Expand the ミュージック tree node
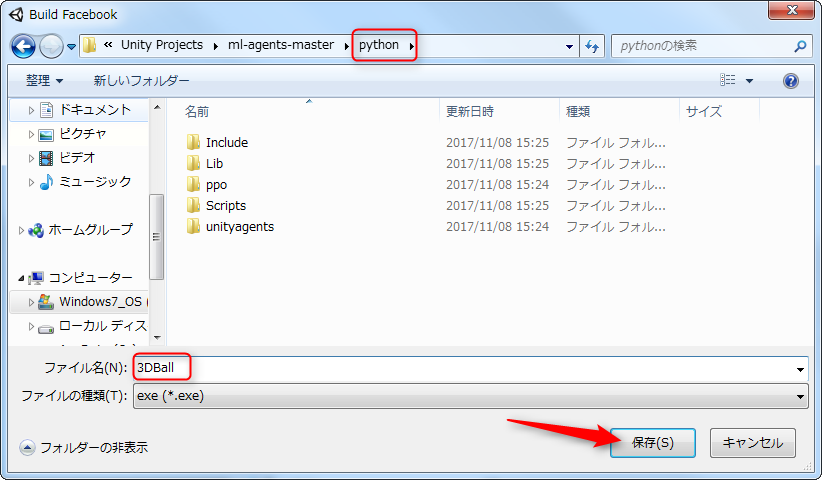 pos(31,182)
